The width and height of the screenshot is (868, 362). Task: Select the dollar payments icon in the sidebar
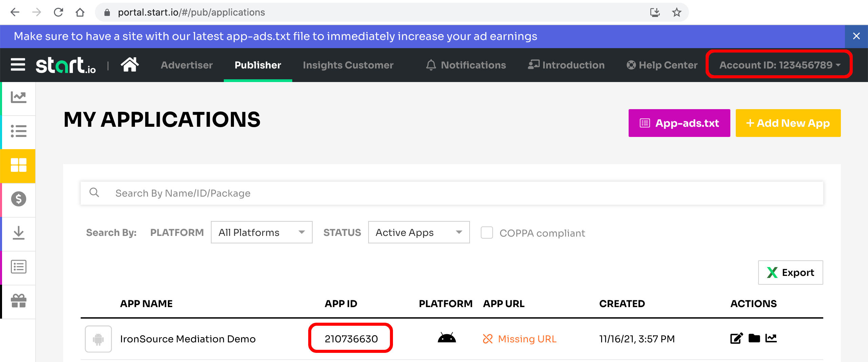pos(18,199)
